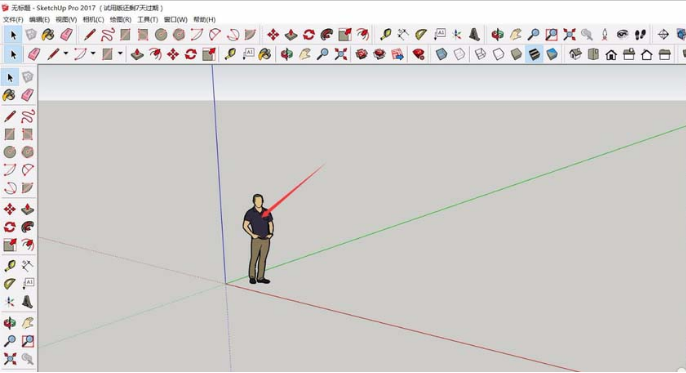Select Axes tool in the left palette
Image resolution: width=686 pixels, height=373 pixels.
10,302
